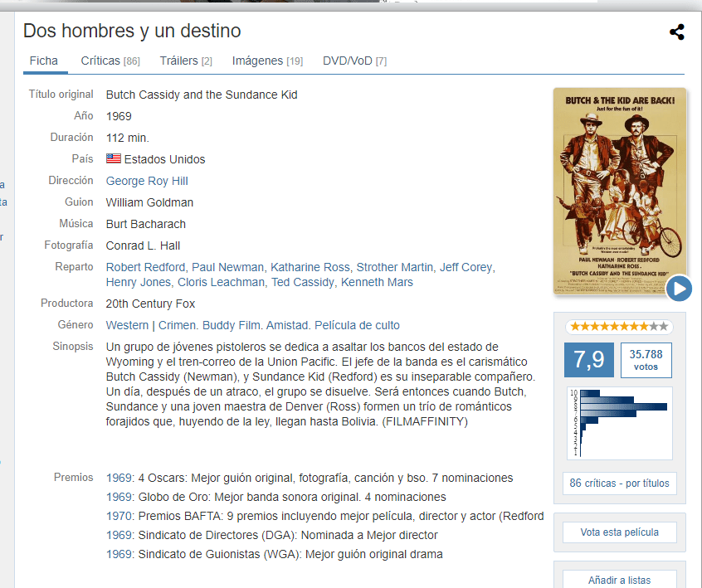Switch to the Críticas tab

click(x=110, y=61)
